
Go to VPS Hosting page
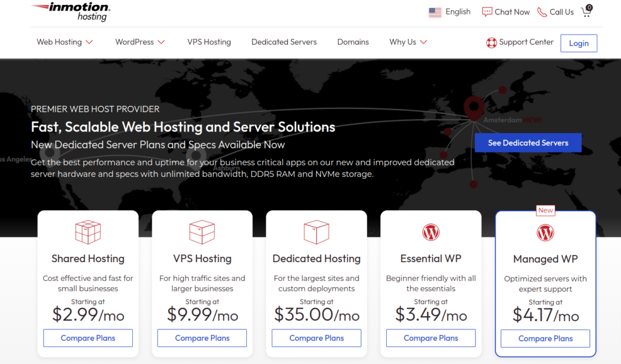coord(209,42)
